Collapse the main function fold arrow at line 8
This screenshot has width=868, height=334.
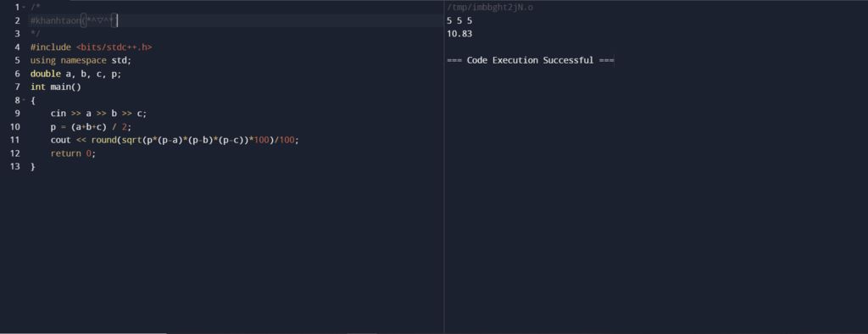coord(24,100)
